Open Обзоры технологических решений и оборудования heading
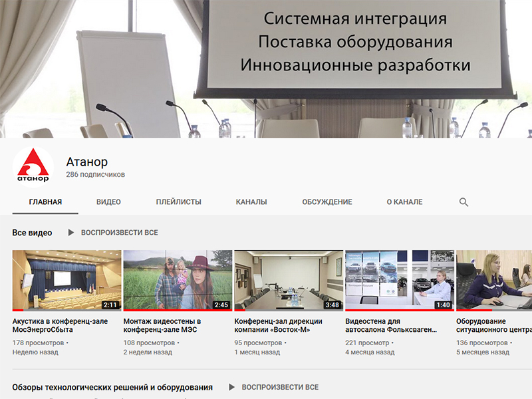 point(112,388)
